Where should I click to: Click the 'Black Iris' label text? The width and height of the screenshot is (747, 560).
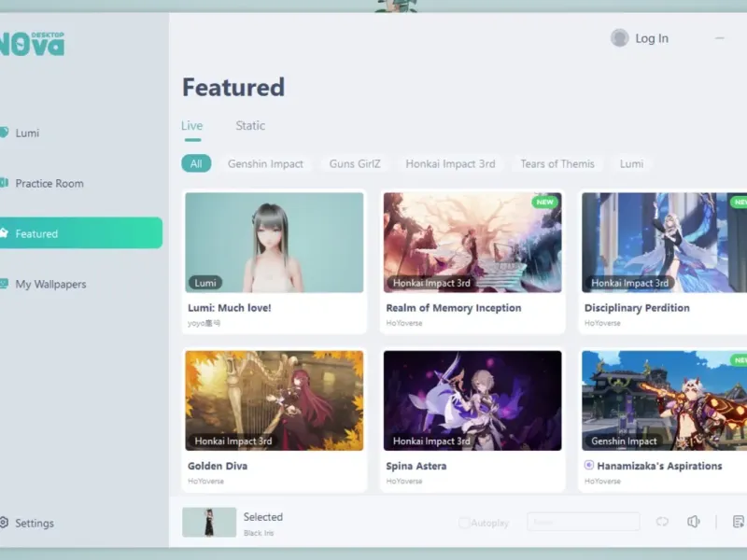[x=259, y=533]
